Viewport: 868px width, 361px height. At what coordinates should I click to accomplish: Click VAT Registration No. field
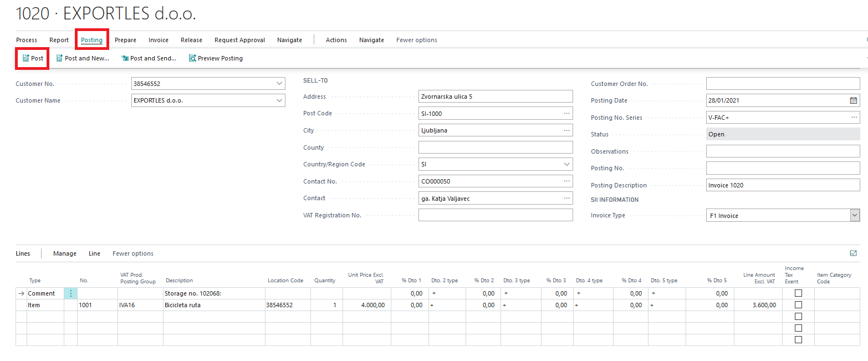pyautogui.click(x=496, y=215)
